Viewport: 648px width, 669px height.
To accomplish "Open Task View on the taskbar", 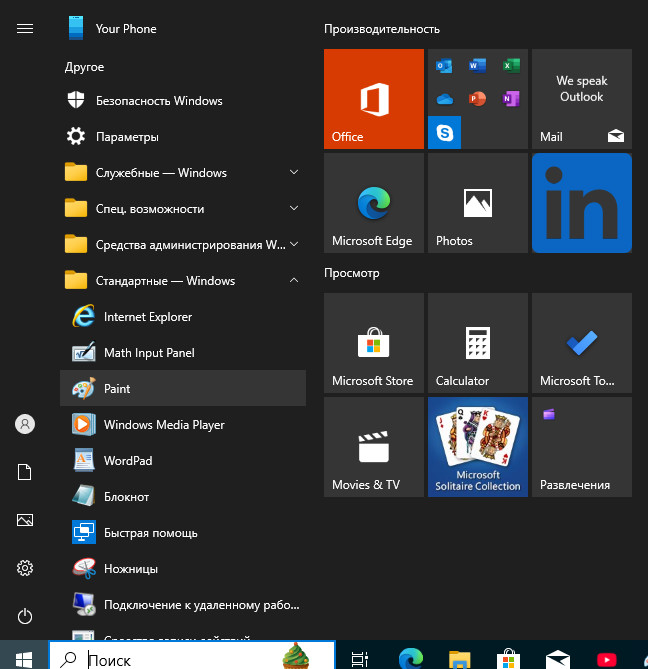I will tap(360, 659).
